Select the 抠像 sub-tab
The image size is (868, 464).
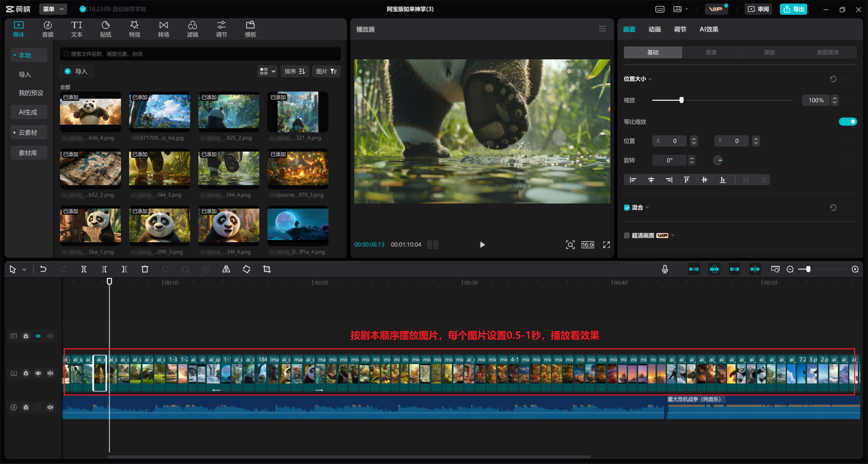[x=711, y=53]
